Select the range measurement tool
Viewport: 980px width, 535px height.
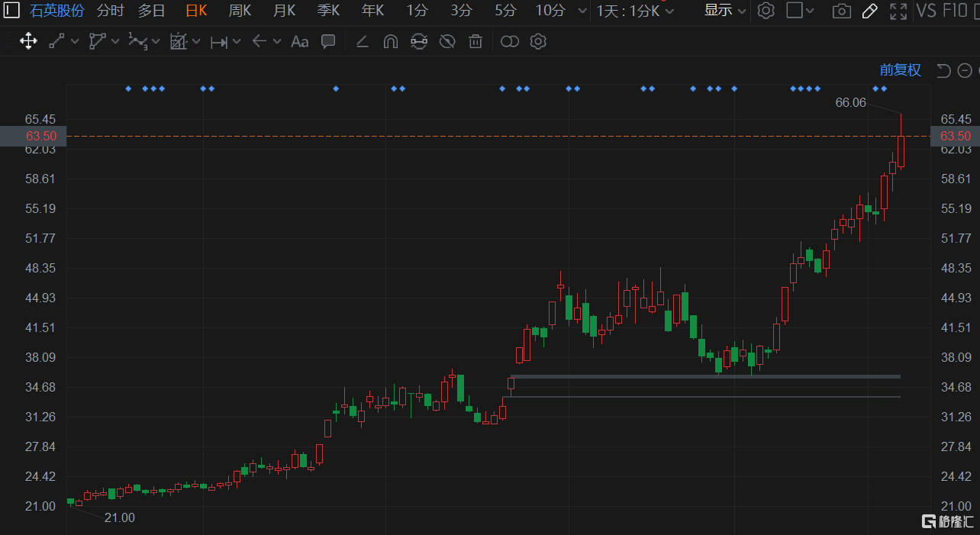(x=219, y=42)
